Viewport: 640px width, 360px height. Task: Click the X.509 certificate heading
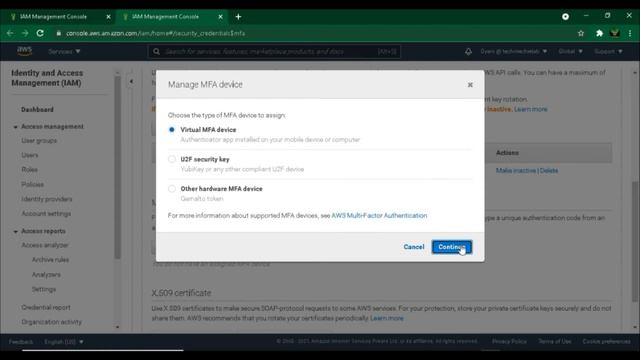click(181, 293)
